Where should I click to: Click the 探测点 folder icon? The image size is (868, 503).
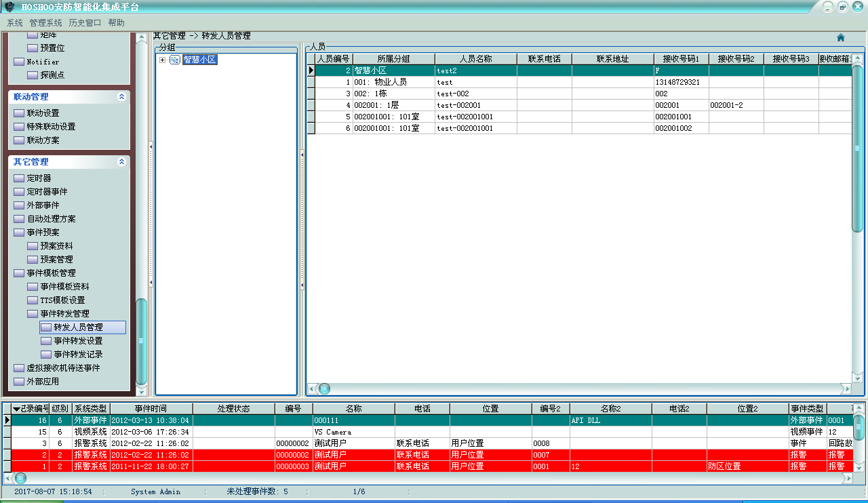pos(33,75)
